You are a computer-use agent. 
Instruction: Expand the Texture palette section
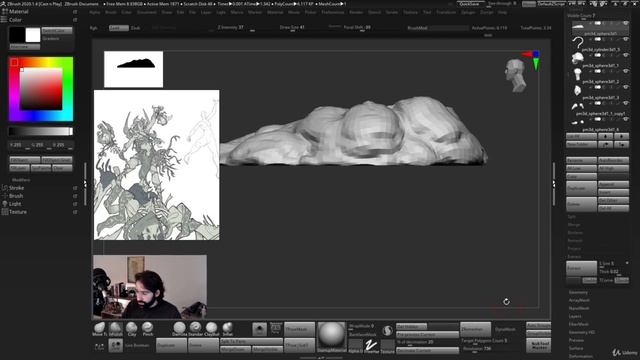[18, 212]
